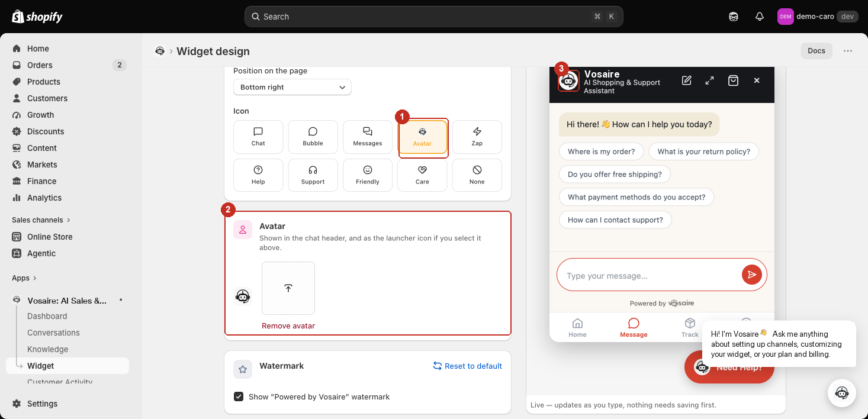Screen dimensions: 868x419
Task: Click the Vosaire avatar in chat header
Action: (x=568, y=80)
